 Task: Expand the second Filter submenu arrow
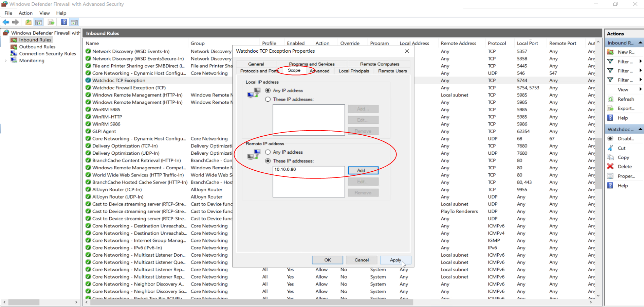click(640, 71)
